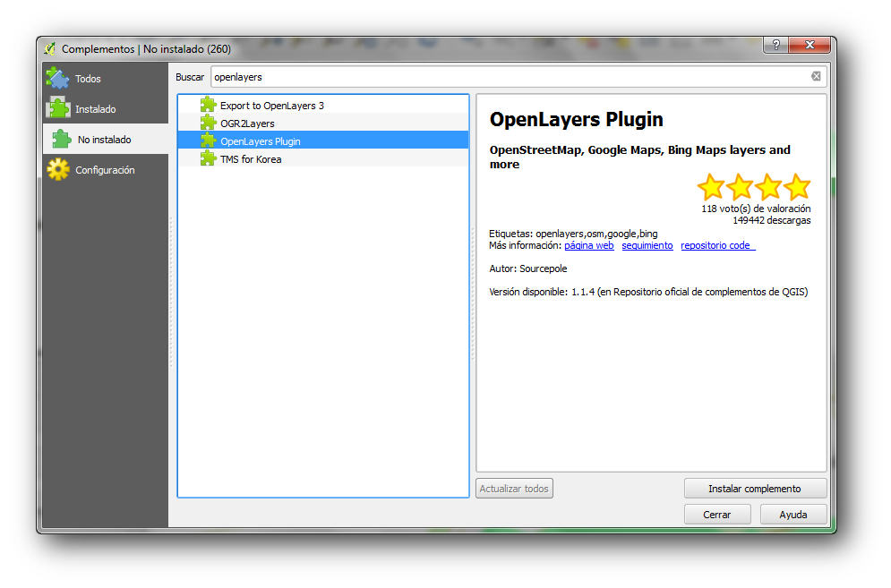
Task: Click the title bar help question mark
Action: coord(776,45)
